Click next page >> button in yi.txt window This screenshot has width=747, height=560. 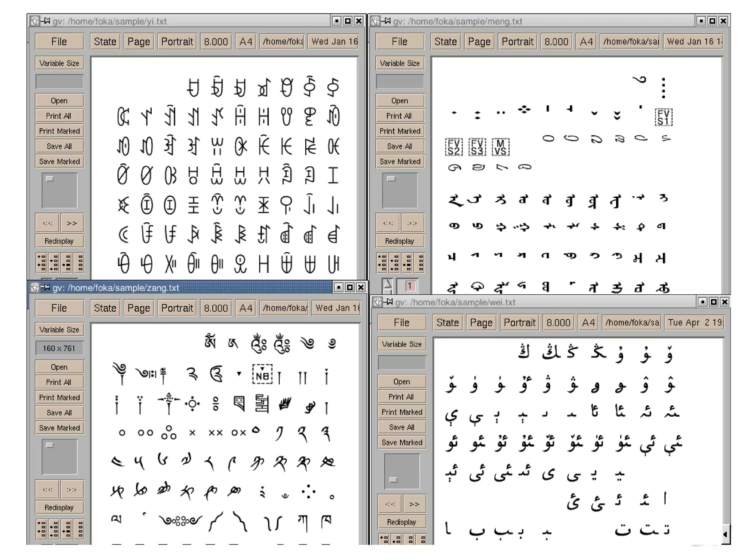[72, 223]
